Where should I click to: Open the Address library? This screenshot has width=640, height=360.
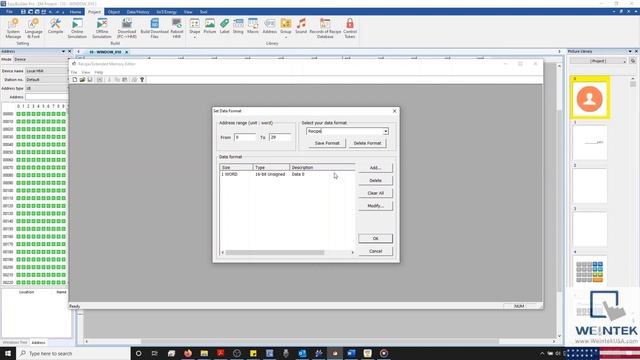269,26
